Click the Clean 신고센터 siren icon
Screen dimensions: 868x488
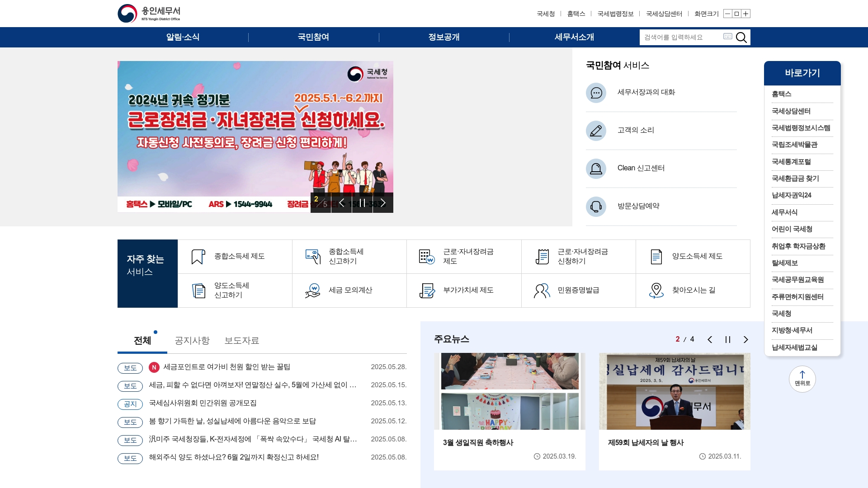tap(596, 169)
